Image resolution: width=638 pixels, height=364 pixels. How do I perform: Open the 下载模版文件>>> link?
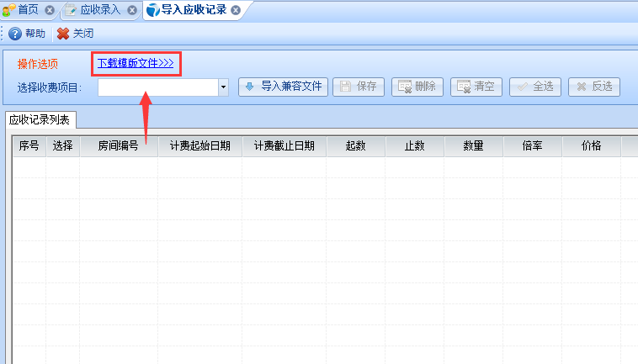click(136, 63)
